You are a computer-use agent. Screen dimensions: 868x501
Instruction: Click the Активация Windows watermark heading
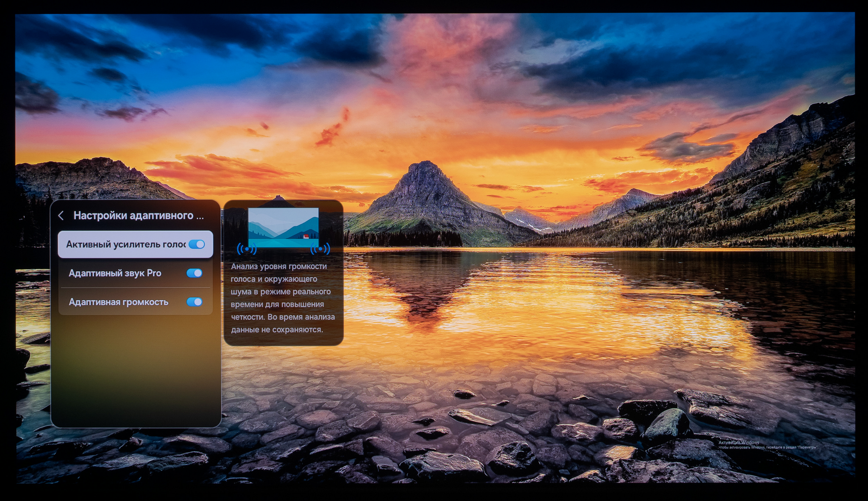[738, 442]
